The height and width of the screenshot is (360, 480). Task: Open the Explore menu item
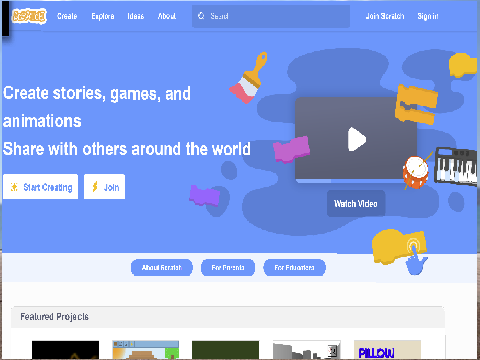point(103,16)
